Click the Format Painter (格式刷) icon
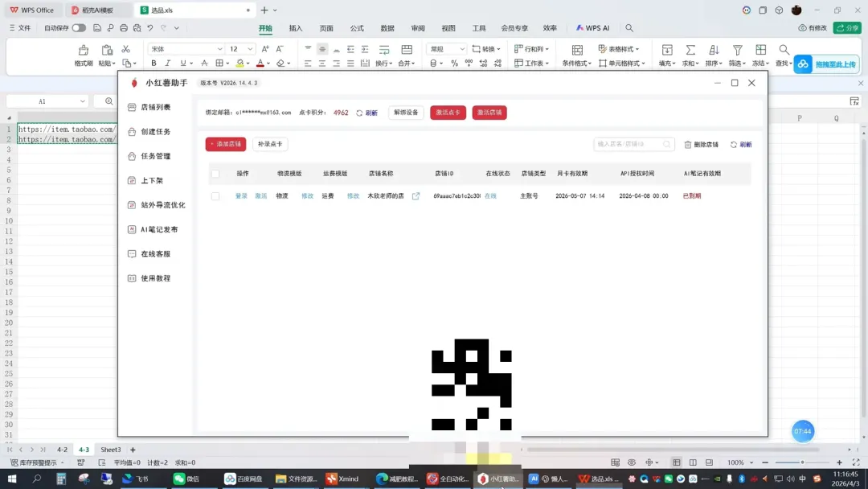The image size is (868, 489). coord(84,50)
